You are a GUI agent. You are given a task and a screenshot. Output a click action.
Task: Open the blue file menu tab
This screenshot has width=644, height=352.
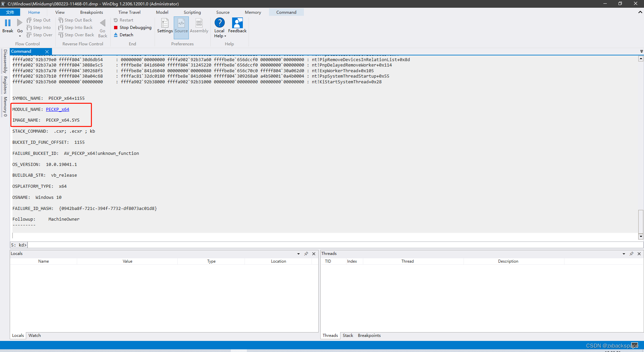10,12
